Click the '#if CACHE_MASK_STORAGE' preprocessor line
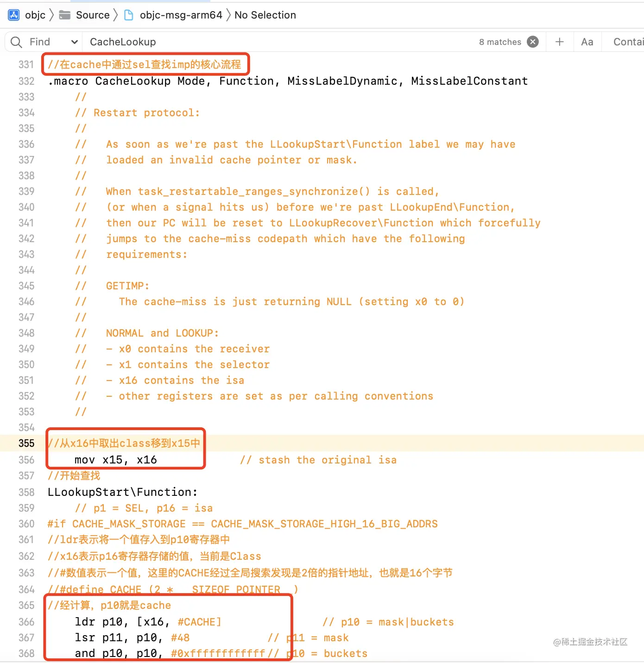This screenshot has height=663, width=644. coord(242,524)
